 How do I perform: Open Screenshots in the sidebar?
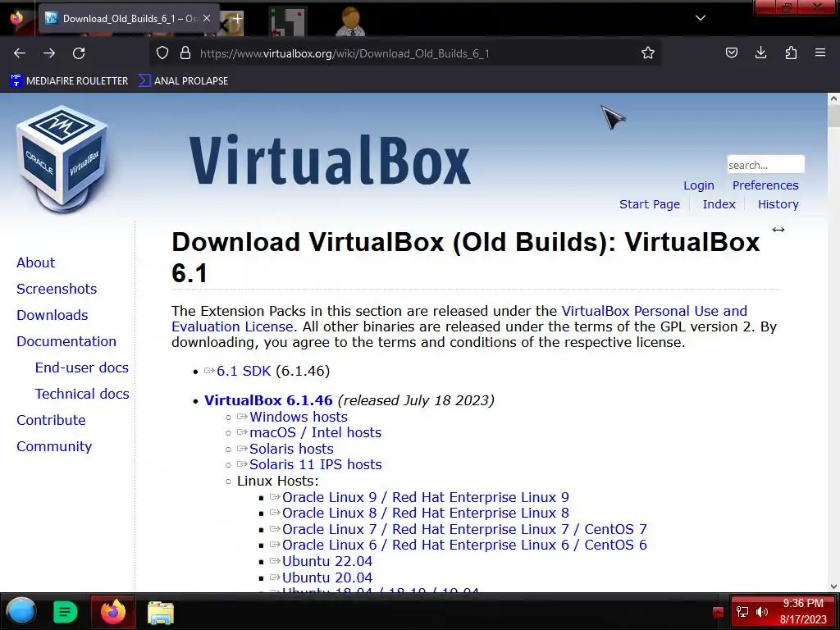pyautogui.click(x=57, y=290)
